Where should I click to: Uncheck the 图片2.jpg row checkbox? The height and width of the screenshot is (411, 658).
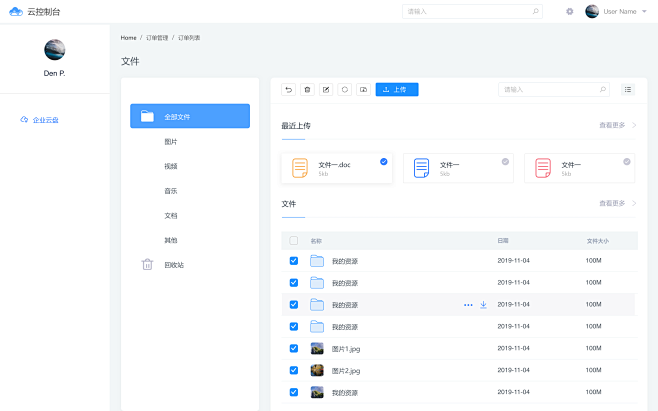pyautogui.click(x=294, y=370)
